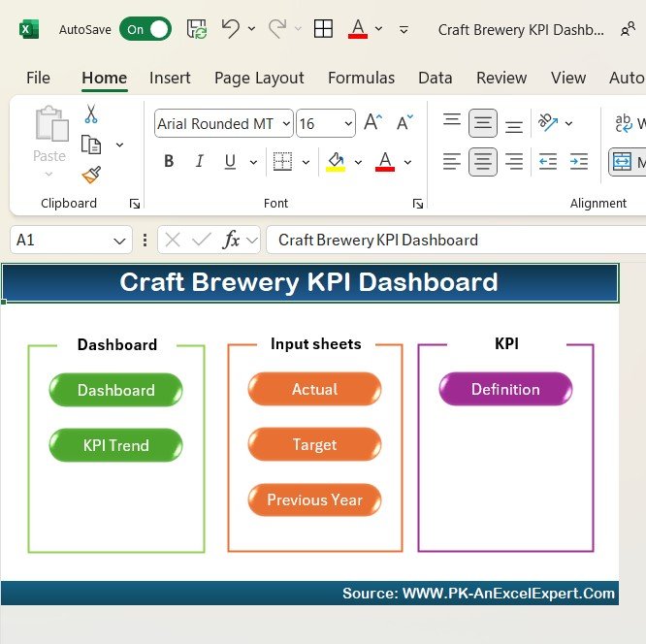Image resolution: width=646 pixels, height=644 pixels.
Task: Toggle Underline formatting
Action: tap(230, 161)
